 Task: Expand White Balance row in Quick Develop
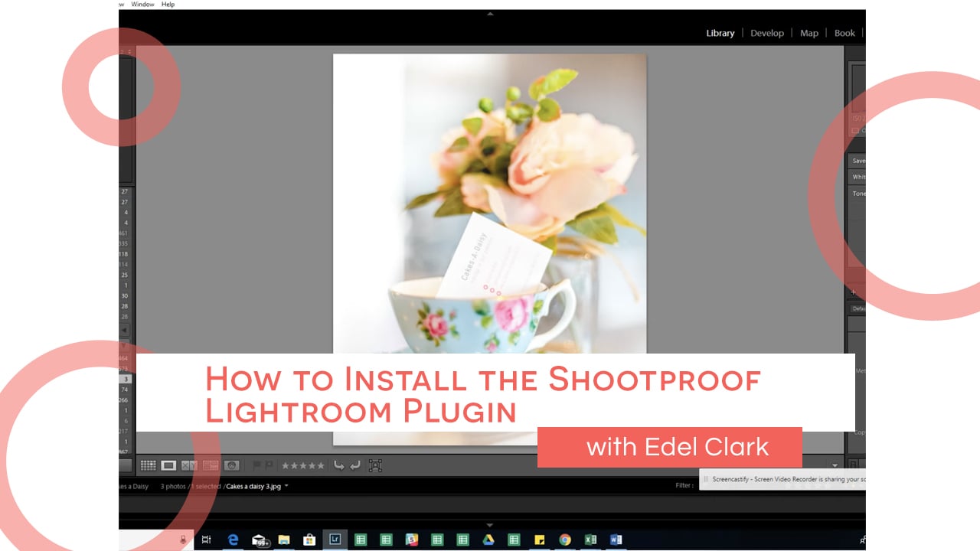click(x=858, y=177)
